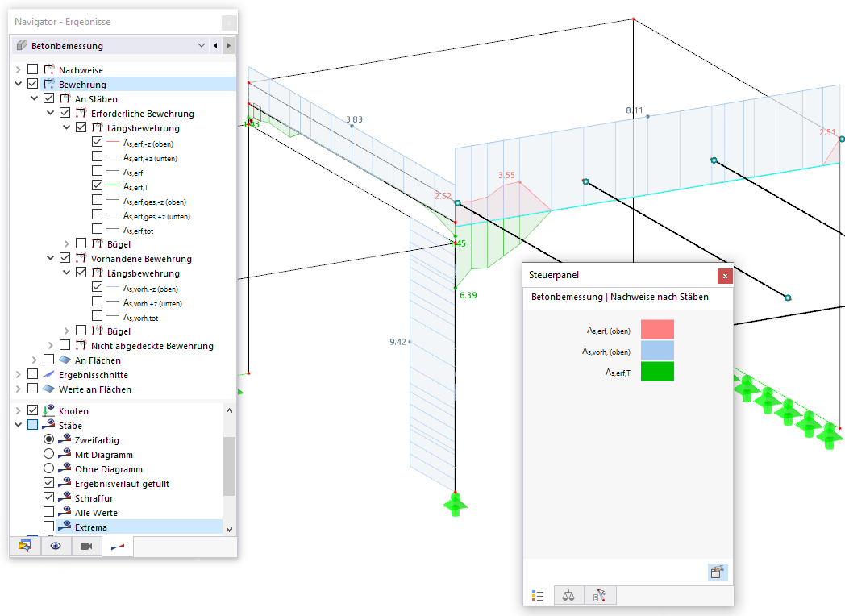Check As,erf,tot checkbox

(x=97, y=229)
